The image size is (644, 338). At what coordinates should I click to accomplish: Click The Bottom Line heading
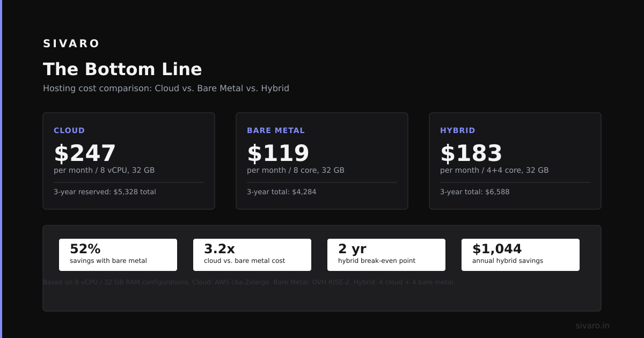click(122, 69)
